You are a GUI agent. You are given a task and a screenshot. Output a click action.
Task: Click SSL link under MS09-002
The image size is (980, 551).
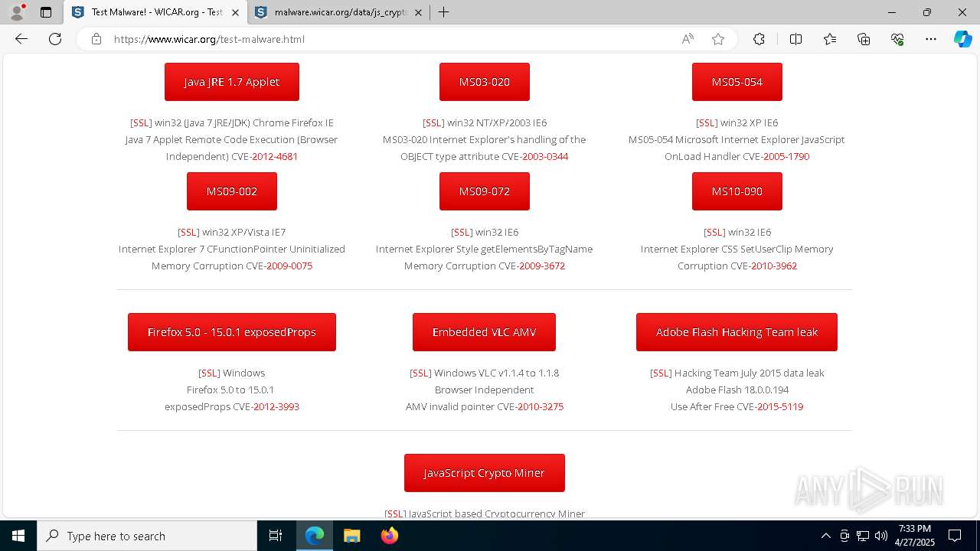pos(188,232)
